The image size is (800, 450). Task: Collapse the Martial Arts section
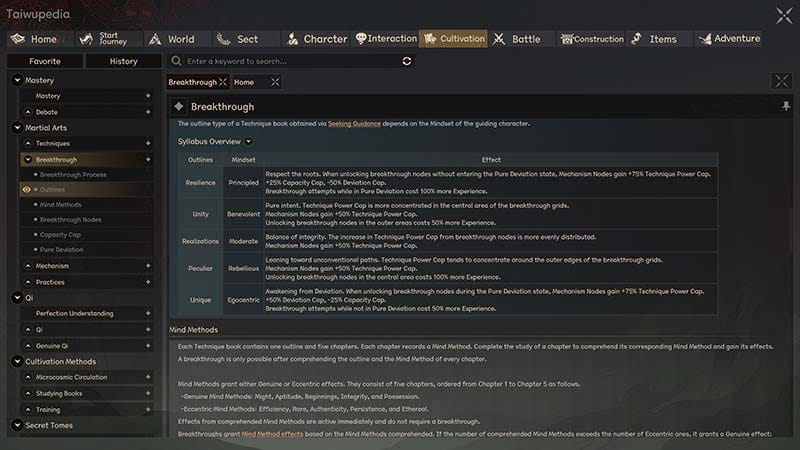(x=17, y=128)
